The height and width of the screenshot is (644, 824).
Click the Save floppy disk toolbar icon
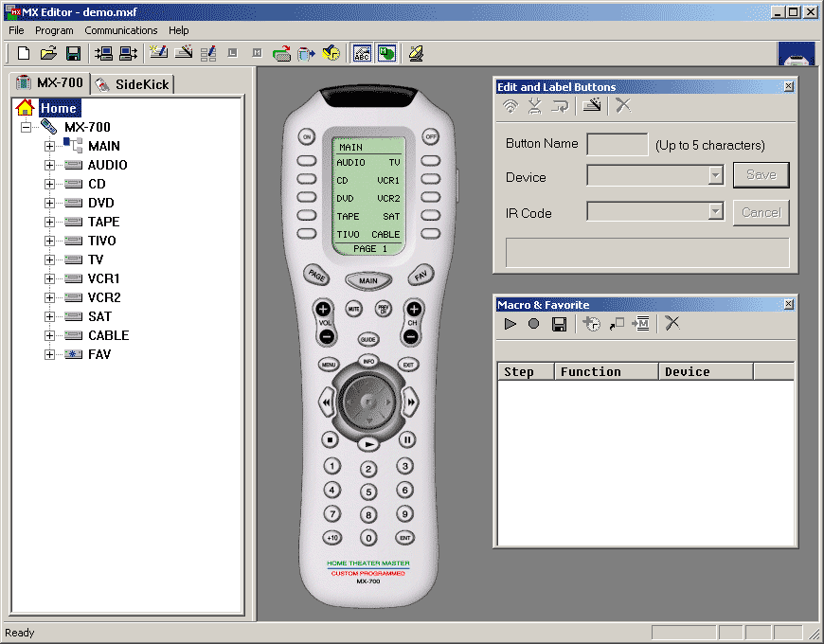[73, 53]
